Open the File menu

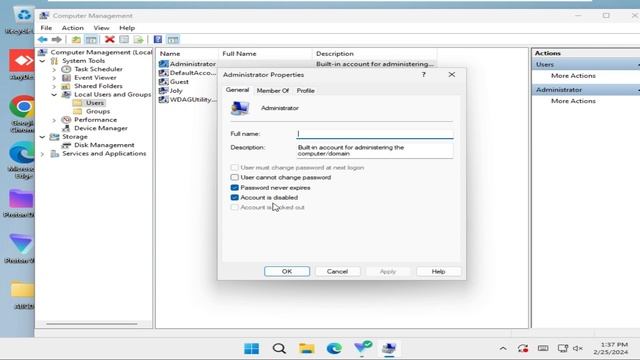pos(46,28)
